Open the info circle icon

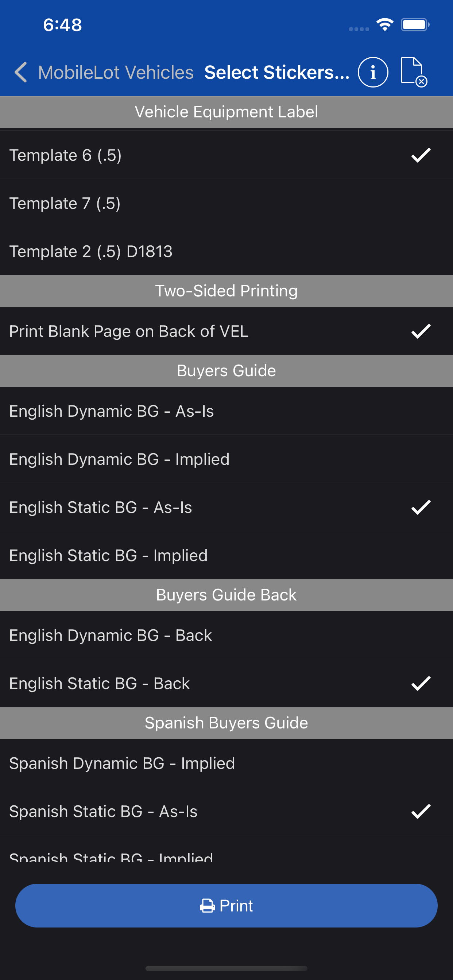pyautogui.click(x=373, y=72)
